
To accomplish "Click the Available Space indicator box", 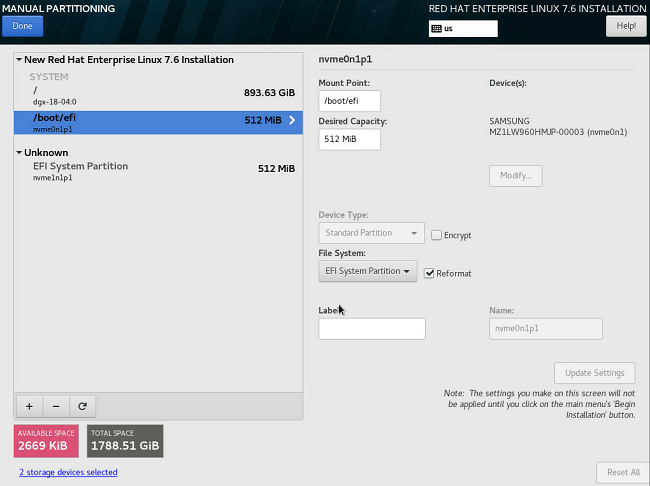I will coord(47,440).
